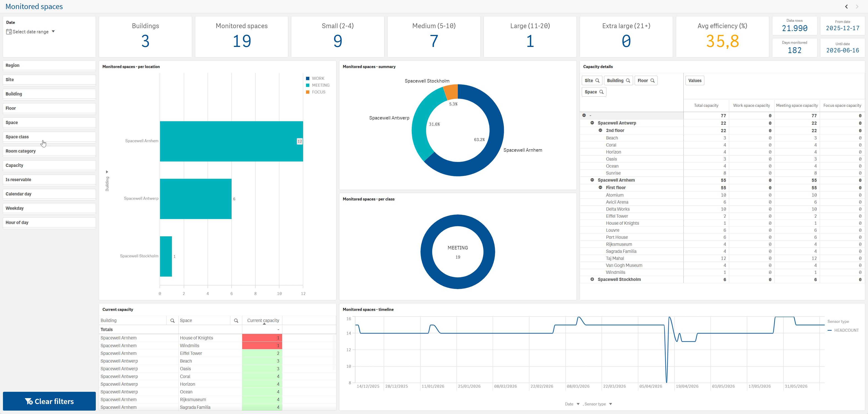Select the Spacewell Stockholm bar in chart
The width and height of the screenshot is (868, 414).
click(x=166, y=256)
